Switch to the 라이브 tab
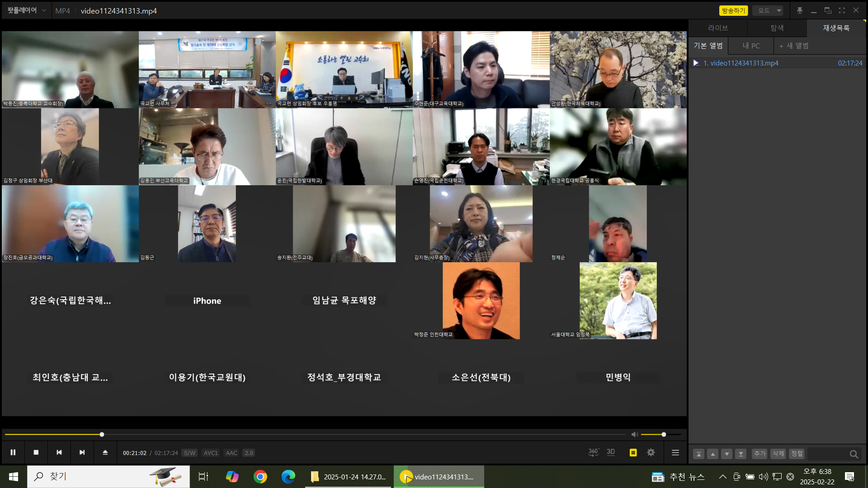868x488 pixels. point(718,28)
